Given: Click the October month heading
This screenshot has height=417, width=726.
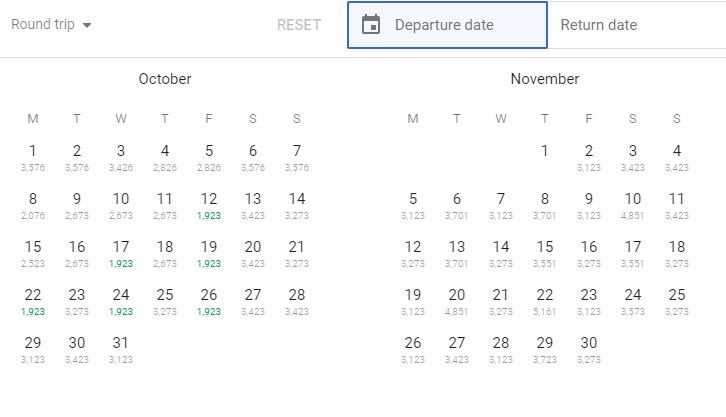Looking at the screenshot, I should (x=165, y=79).
